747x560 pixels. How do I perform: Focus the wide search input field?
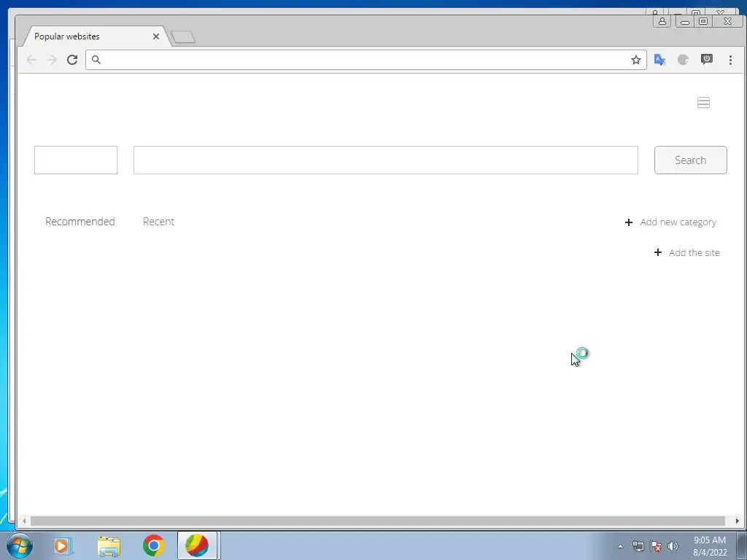386,160
